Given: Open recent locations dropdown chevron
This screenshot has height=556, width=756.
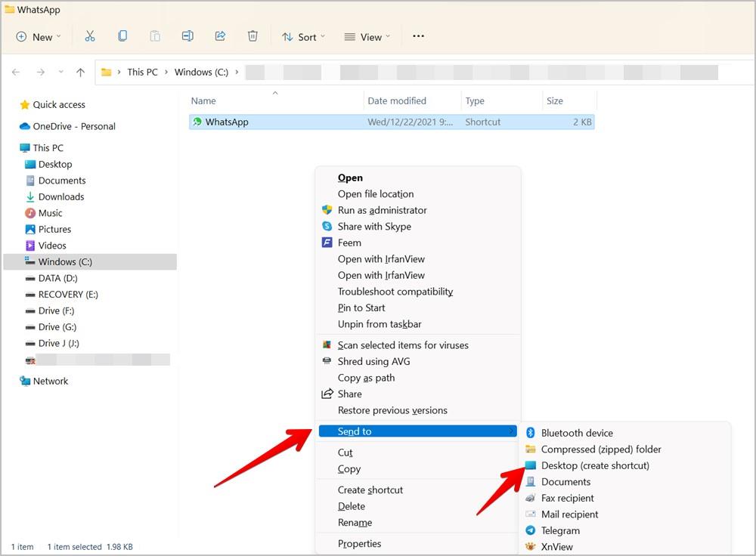Looking at the screenshot, I should [60, 73].
